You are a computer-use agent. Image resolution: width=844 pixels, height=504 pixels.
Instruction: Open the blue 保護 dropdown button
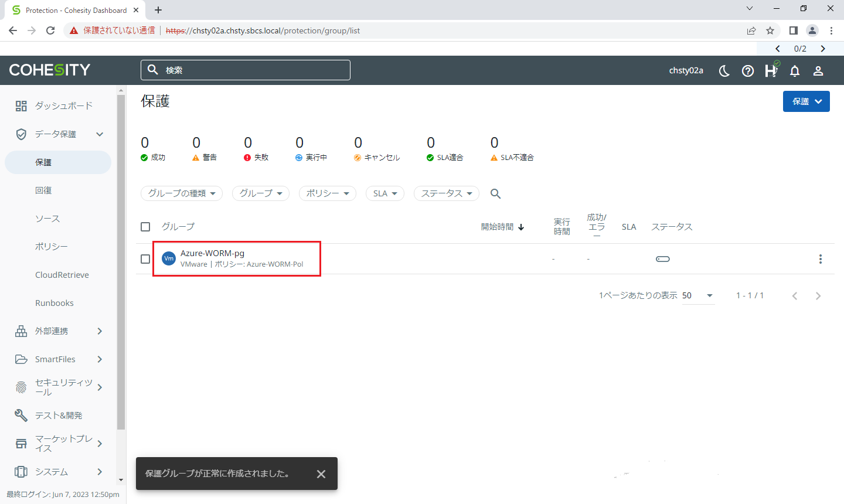[x=806, y=101]
